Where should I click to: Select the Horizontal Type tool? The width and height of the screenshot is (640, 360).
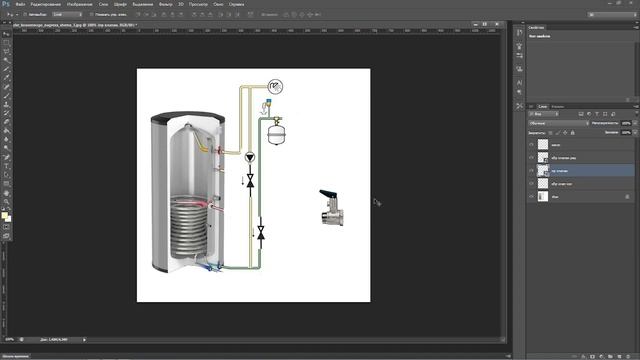(6, 166)
